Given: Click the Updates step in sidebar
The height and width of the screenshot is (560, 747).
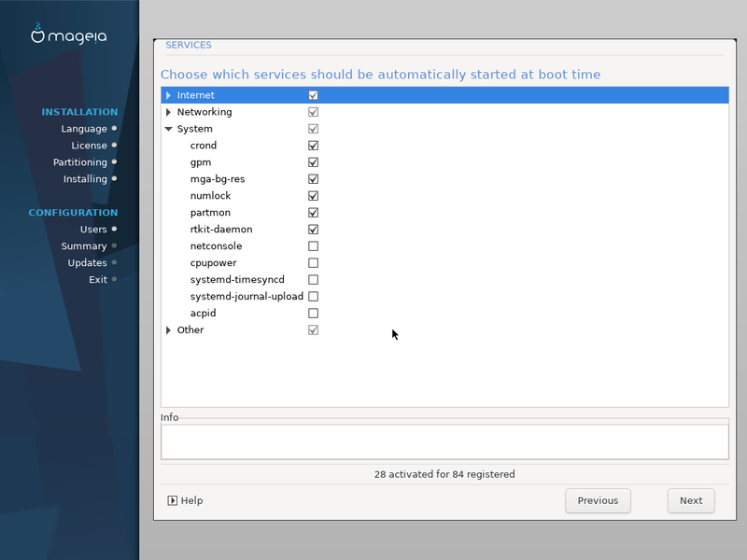Looking at the screenshot, I should point(87,263).
